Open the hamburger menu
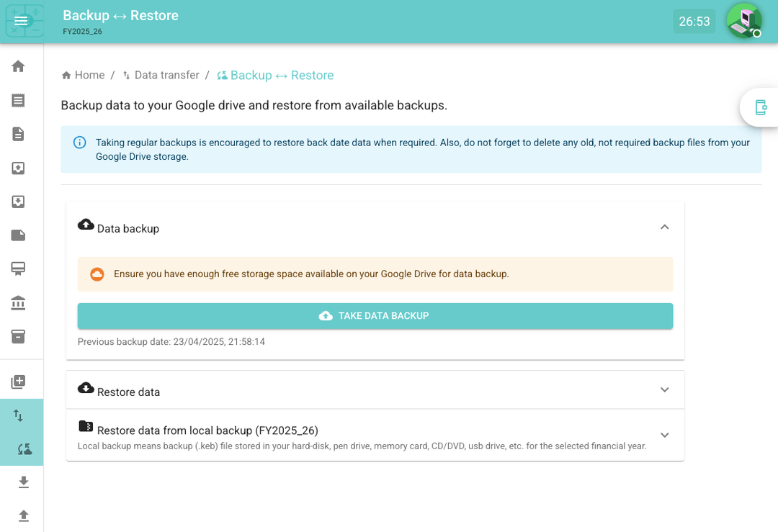Image resolution: width=778 pixels, height=532 pixels. tap(21, 21)
